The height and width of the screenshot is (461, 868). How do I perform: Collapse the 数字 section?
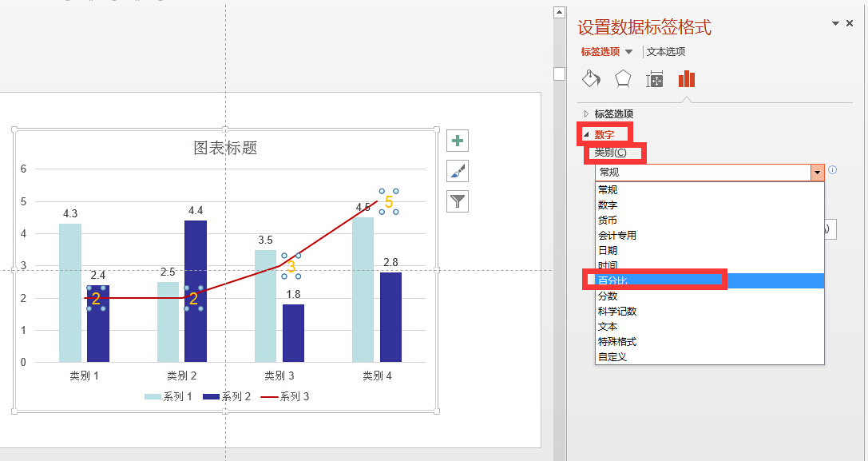click(586, 134)
